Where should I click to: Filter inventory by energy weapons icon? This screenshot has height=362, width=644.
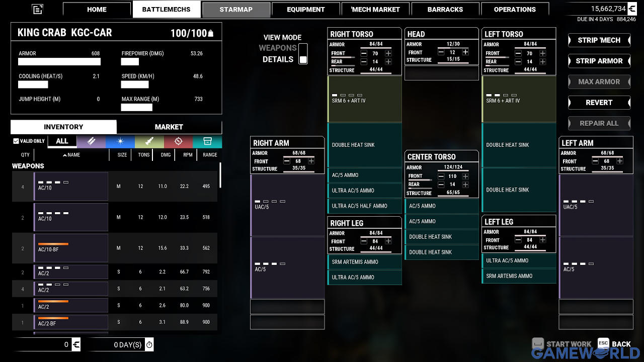pyautogui.click(x=120, y=141)
